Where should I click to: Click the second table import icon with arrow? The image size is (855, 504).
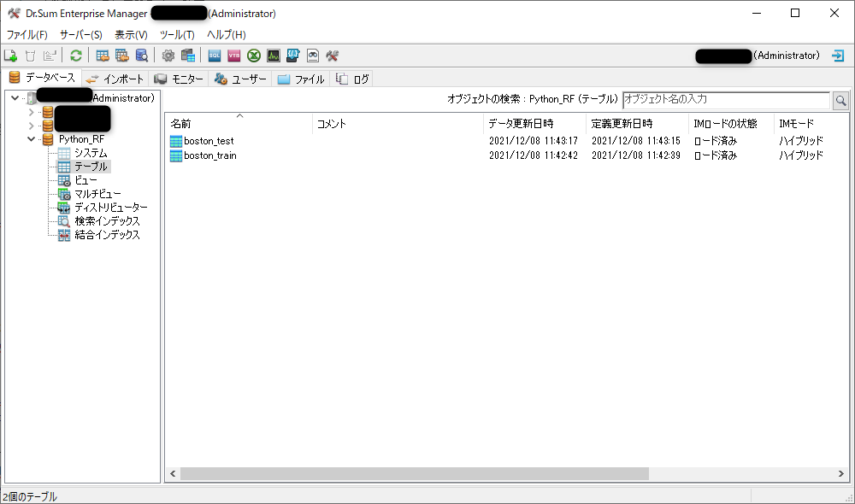coord(121,56)
